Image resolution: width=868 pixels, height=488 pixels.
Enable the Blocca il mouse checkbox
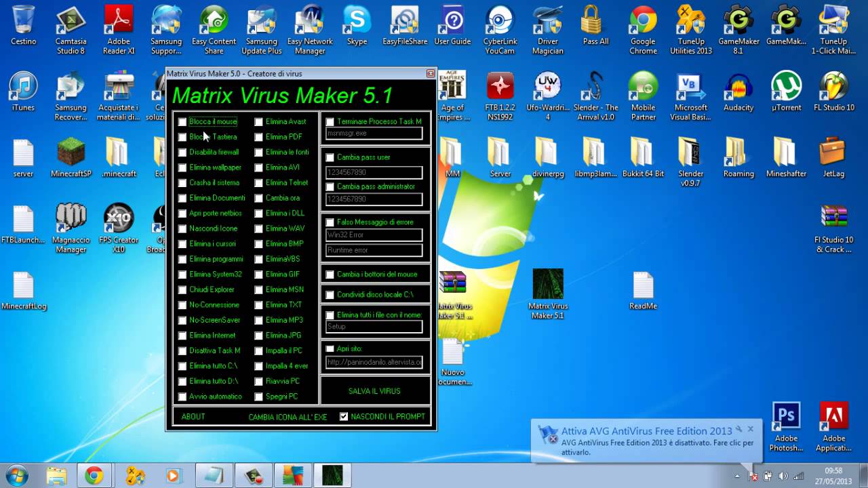(x=182, y=122)
